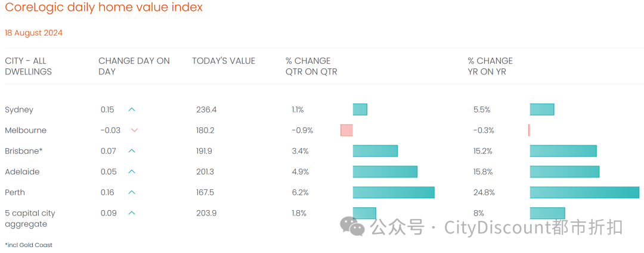This screenshot has height=253, width=644.
Task: Click Brisbane's year-on-year teal bar
Action: 563,151
